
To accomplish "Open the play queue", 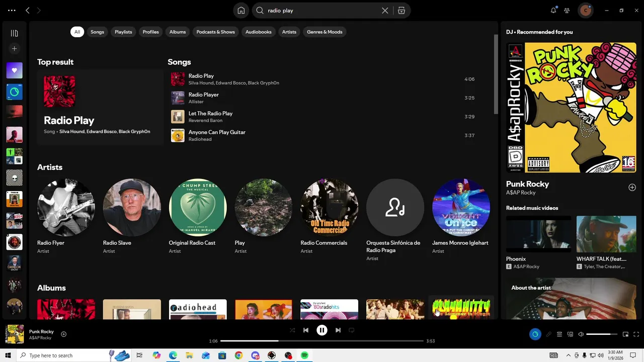I will coord(559,334).
